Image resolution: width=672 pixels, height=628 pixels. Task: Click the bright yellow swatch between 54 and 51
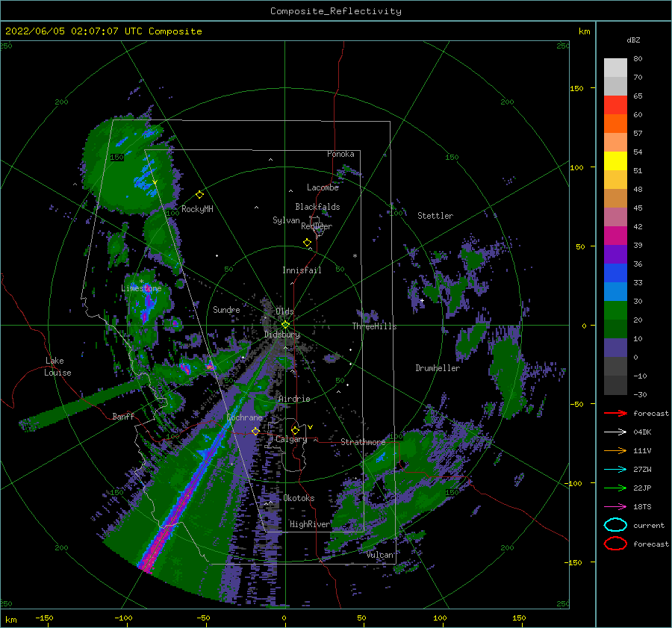(x=615, y=161)
